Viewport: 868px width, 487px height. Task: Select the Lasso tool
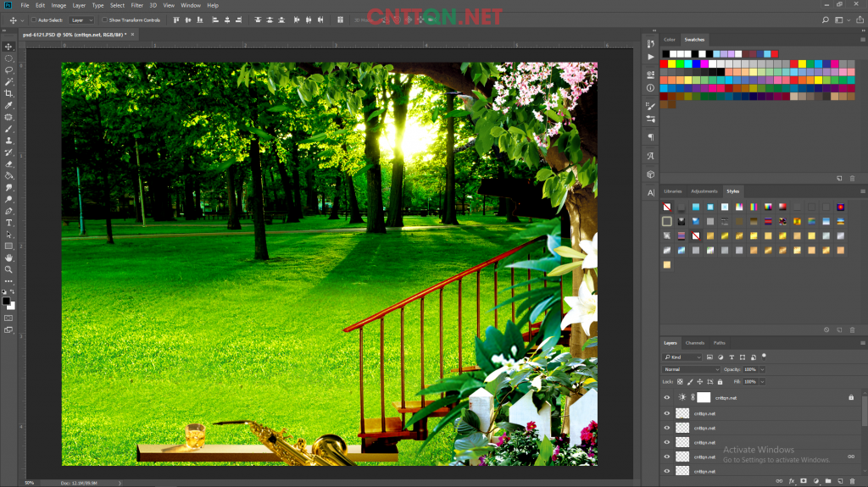8,70
